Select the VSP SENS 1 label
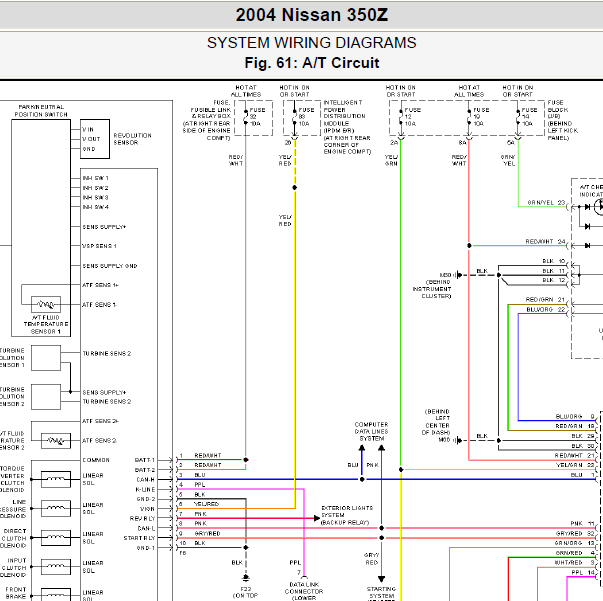 (x=99, y=246)
